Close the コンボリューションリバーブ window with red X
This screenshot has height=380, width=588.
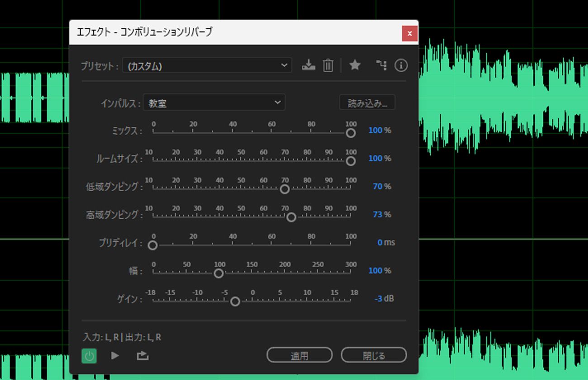tap(409, 33)
